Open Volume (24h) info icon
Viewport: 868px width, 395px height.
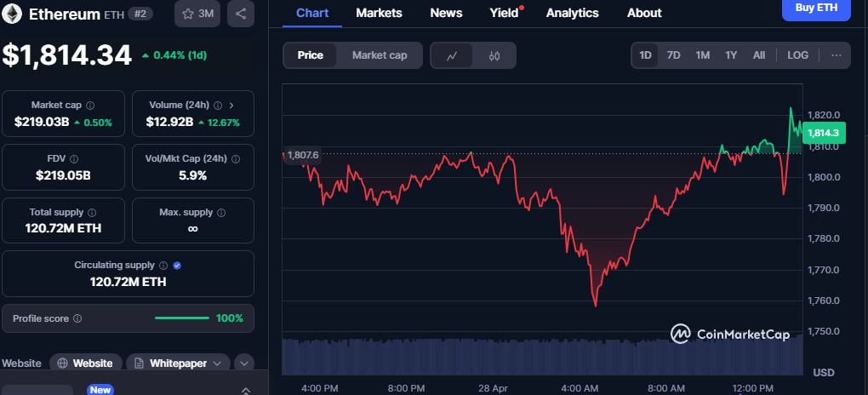pos(218,106)
